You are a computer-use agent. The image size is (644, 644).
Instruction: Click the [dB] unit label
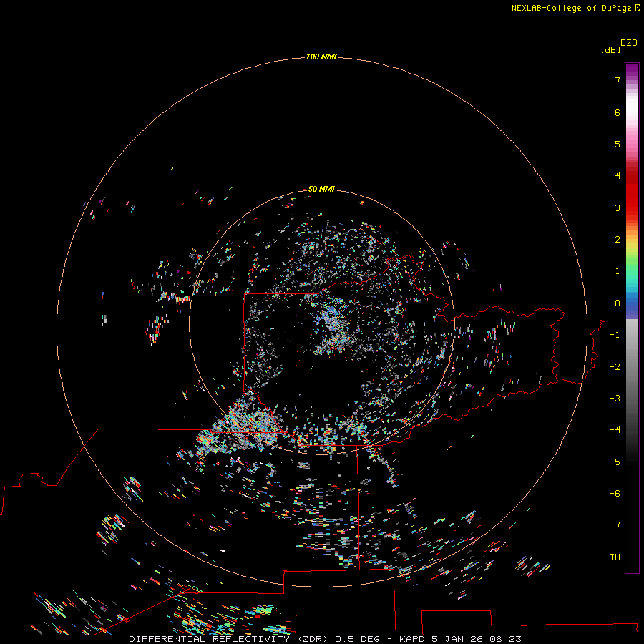coord(611,49)
